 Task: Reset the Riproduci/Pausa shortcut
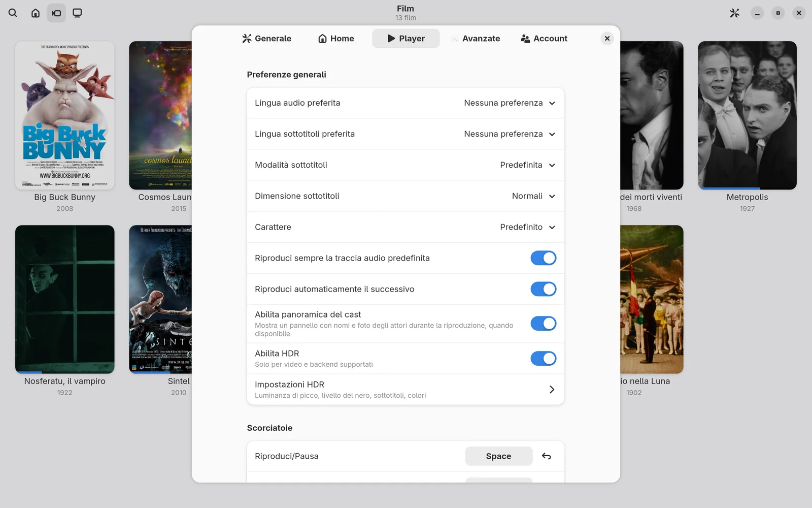point(547,456)
